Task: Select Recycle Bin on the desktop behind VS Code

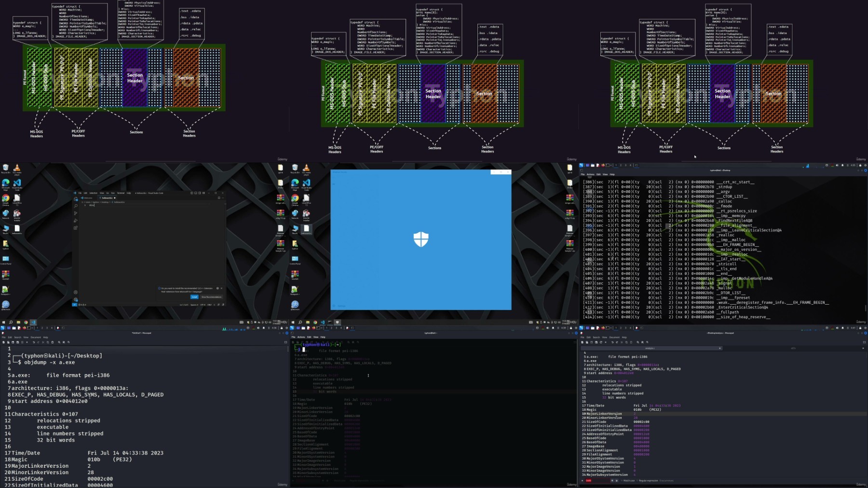Action: [6, 168]
